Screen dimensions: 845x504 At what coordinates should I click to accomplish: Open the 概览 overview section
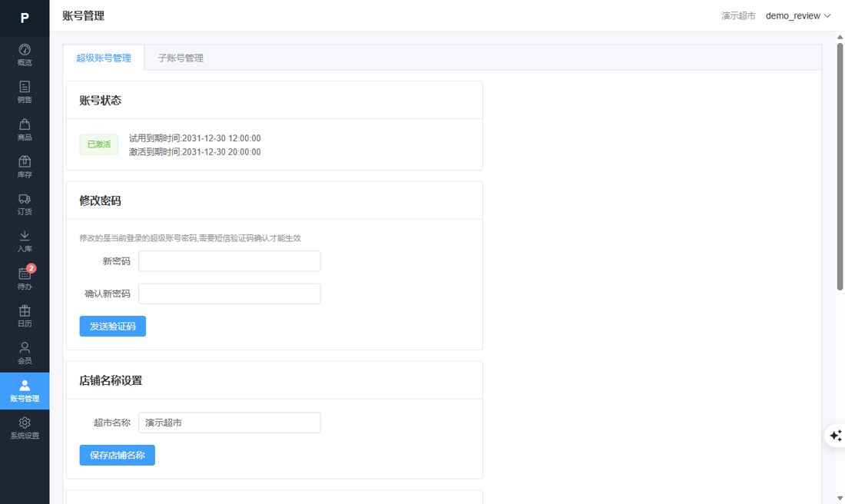[x=25, y=55]
